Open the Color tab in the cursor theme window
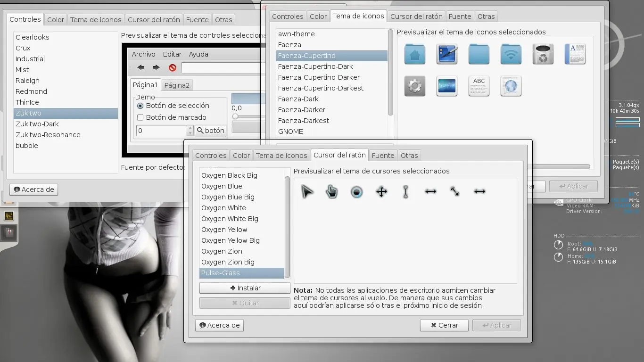 point(241,156)
